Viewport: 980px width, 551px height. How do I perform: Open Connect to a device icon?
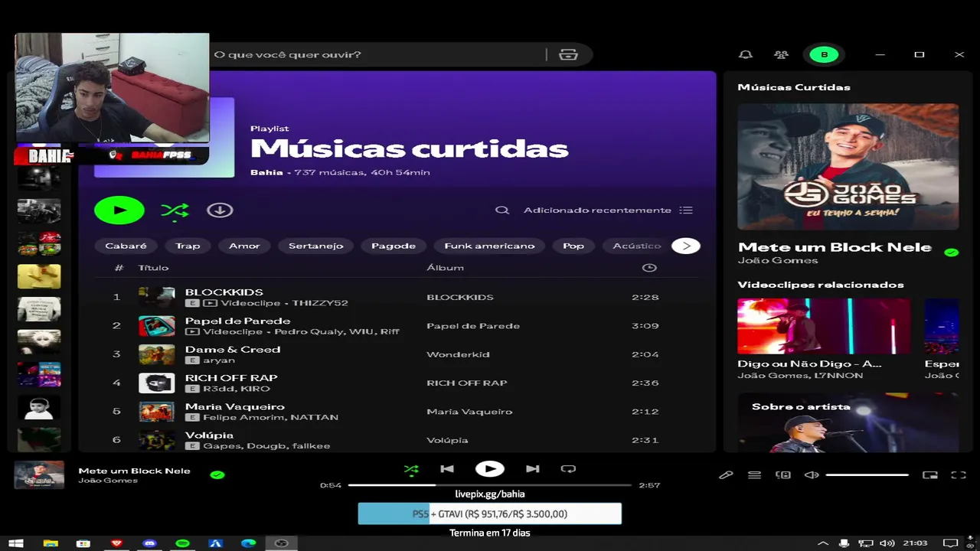[x=782, y=475]
